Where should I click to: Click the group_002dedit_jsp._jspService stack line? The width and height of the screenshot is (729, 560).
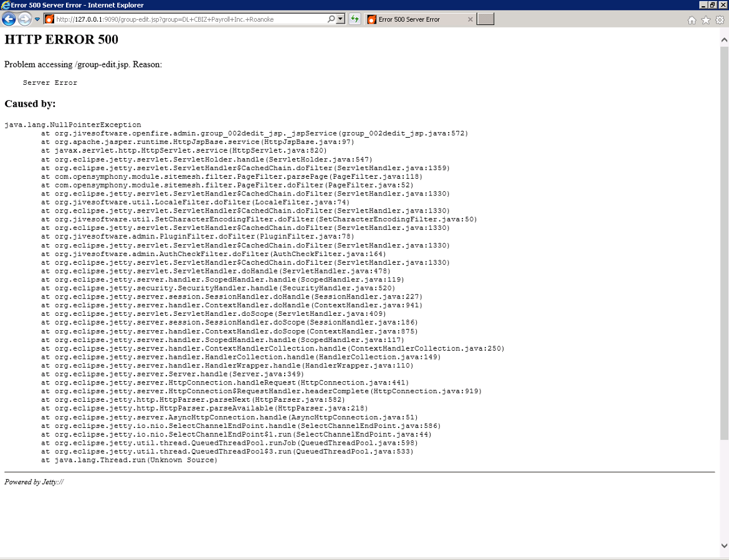[254, 133]
